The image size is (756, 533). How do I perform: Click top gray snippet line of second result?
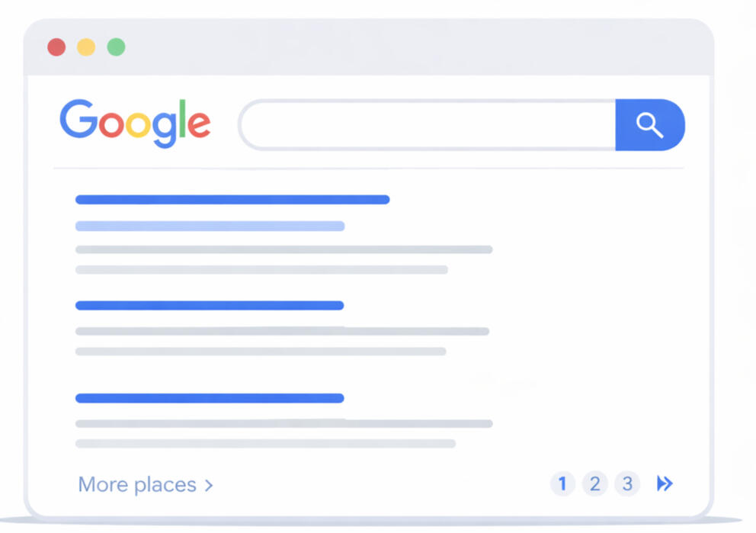click(x=282, y=332)
